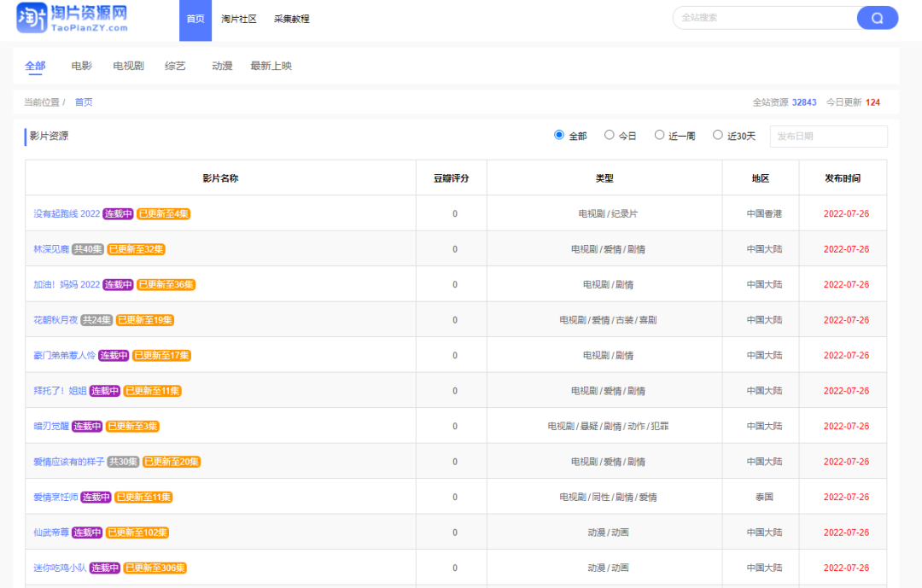Image resolution: width=922 pixels, height=588 pixels.
Task: Open the 花朝秋月夜 title link
Action: (55, 320)
